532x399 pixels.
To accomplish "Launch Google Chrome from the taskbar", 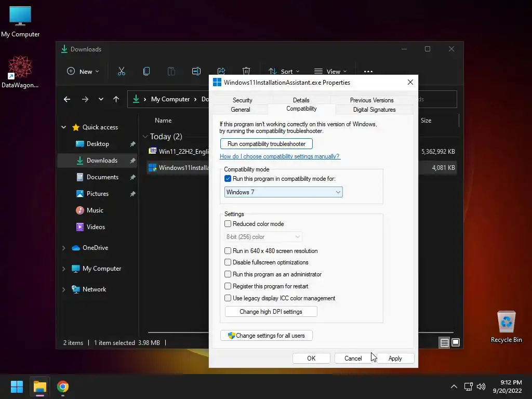I will point(63,387).
